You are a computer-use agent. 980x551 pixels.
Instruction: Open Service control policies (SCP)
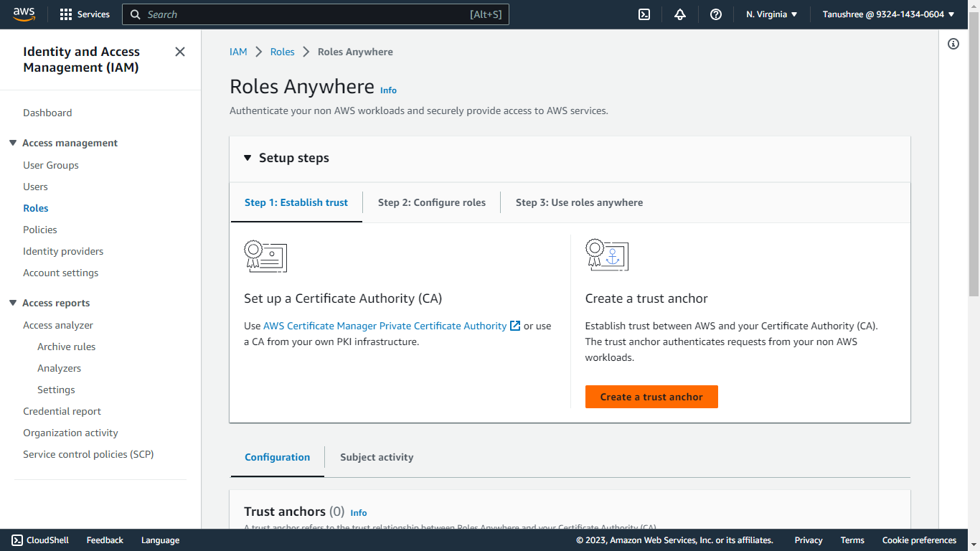(88, 454)
